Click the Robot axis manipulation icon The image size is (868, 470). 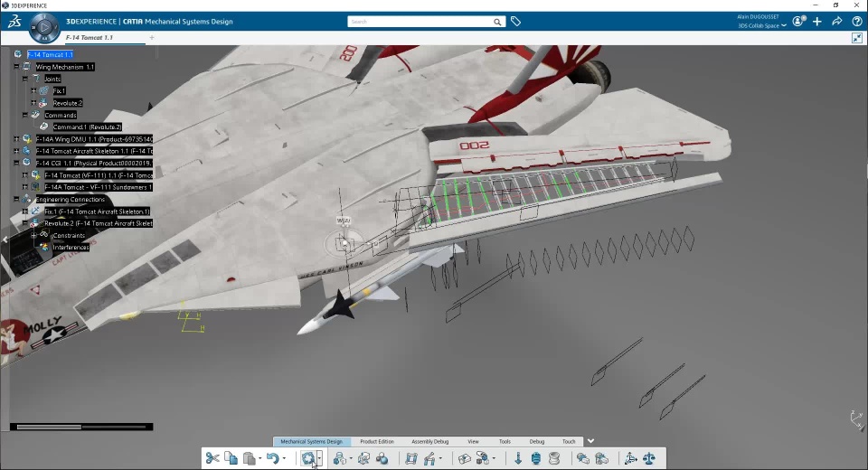point(630,458)
